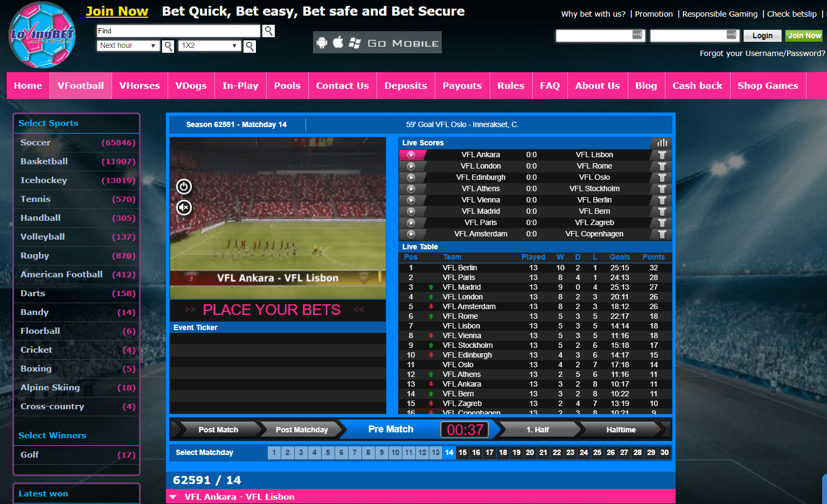Viewport: 827px width, 504px height.
Task: Play the VFL Vienna vs VFL Berlin stream
Action: [411, 200]
